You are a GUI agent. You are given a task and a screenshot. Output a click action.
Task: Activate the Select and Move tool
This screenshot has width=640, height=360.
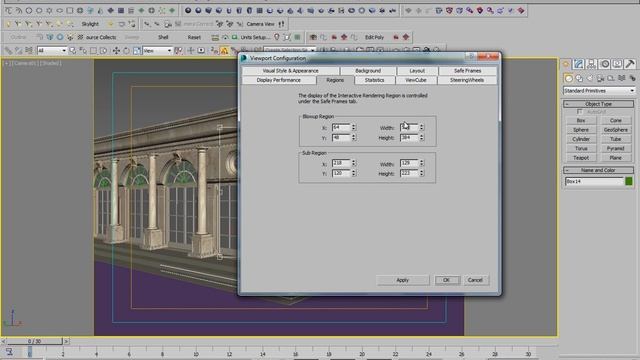click(x=116, y=51)
